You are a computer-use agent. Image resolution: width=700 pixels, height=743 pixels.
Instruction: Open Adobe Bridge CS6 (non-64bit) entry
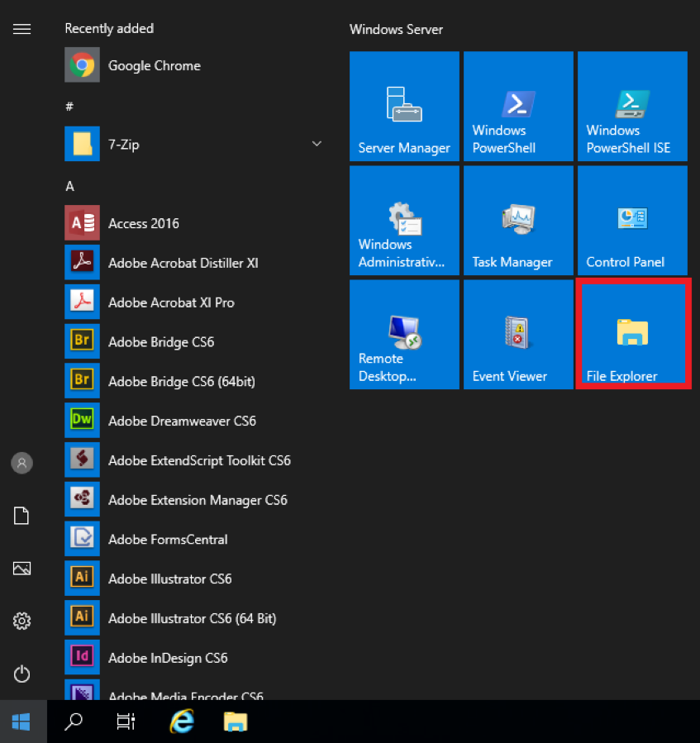pyautogui.click(x=194, y=341)
